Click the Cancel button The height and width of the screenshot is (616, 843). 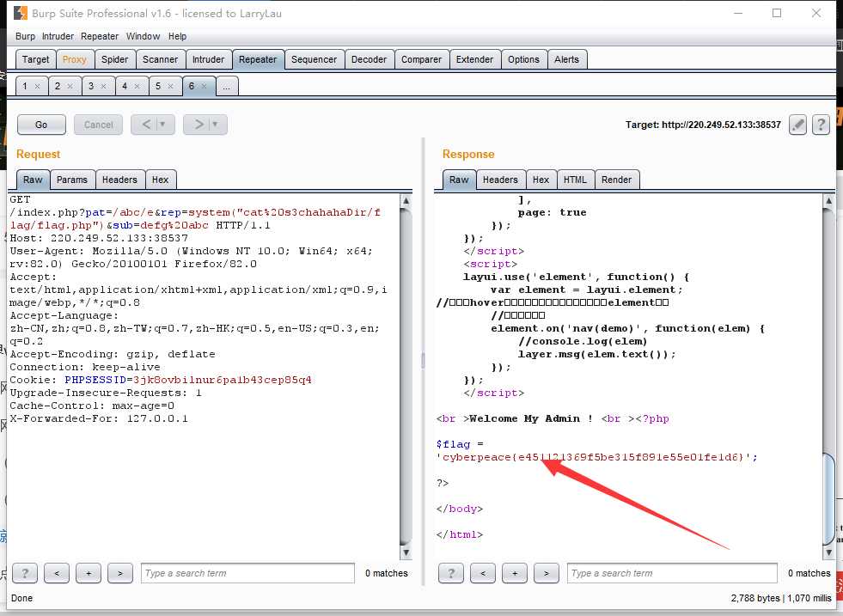(98, 125)
